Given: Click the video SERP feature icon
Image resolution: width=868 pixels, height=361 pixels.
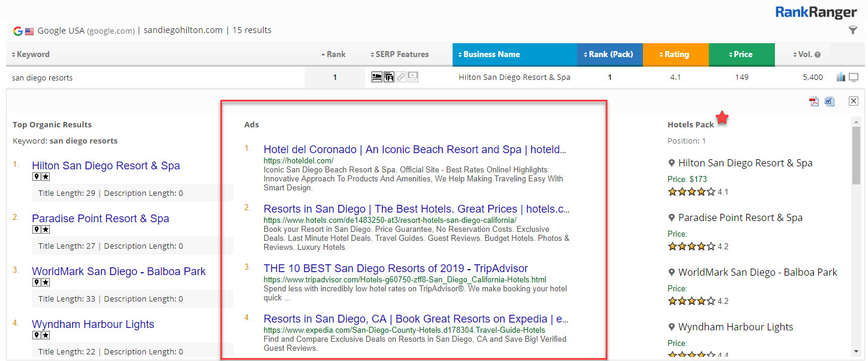Looking at the screenshot, I should click(x=413, y=77).
